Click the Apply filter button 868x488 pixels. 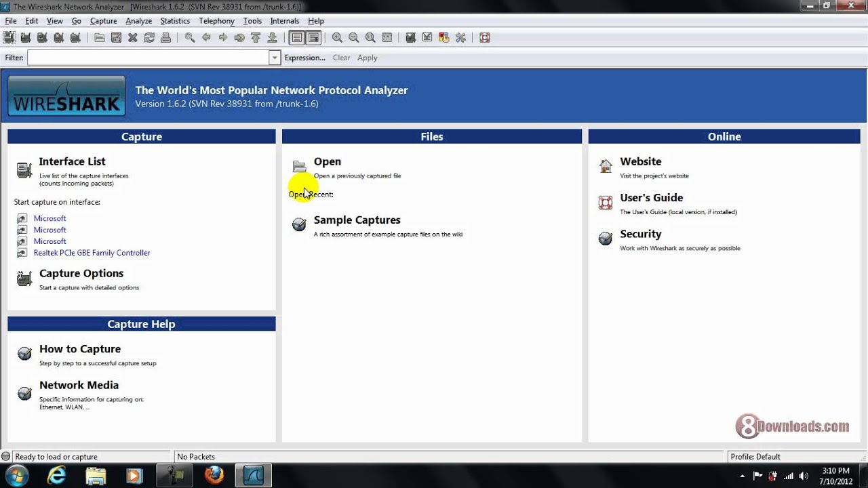click(368, 58)
